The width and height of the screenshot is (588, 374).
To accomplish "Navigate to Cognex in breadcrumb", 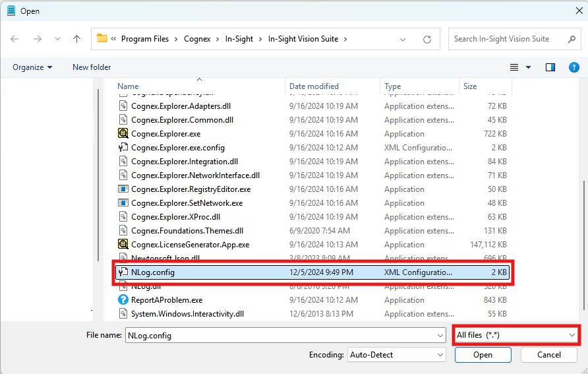I will click(x=197, y=39).
